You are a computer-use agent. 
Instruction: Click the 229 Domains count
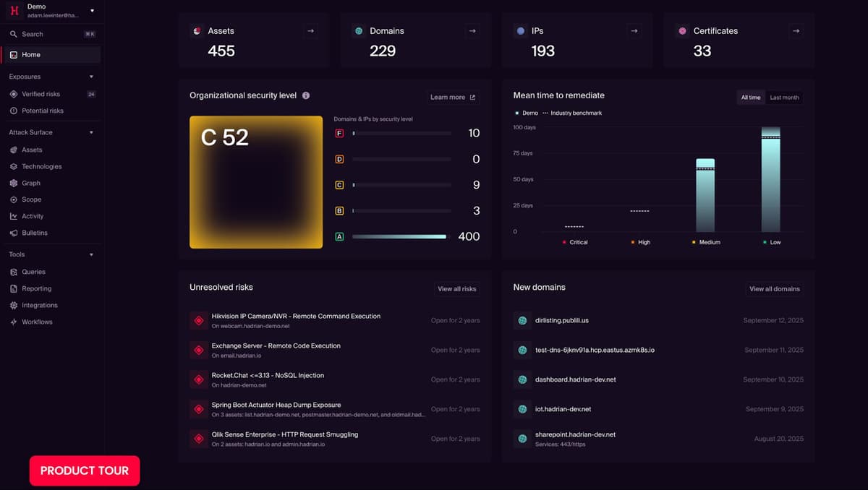tap(383, 51)
